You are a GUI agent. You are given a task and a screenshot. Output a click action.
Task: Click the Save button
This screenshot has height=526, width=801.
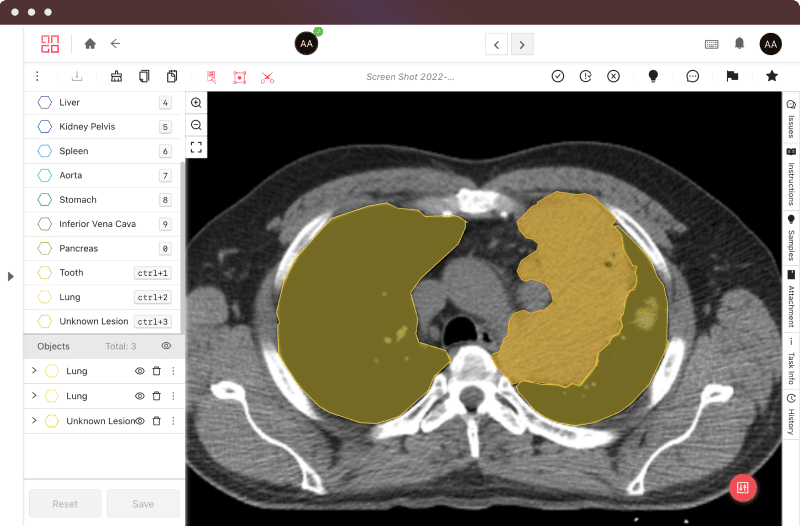click(143, 504)
